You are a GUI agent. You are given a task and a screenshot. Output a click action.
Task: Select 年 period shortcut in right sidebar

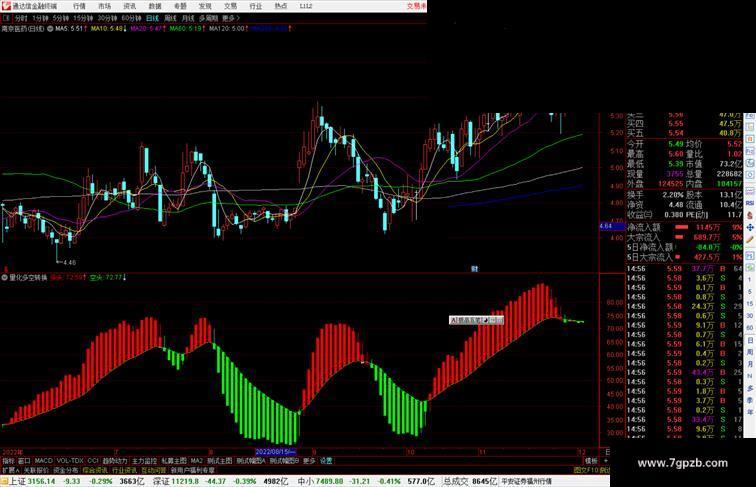click(750, 412)
